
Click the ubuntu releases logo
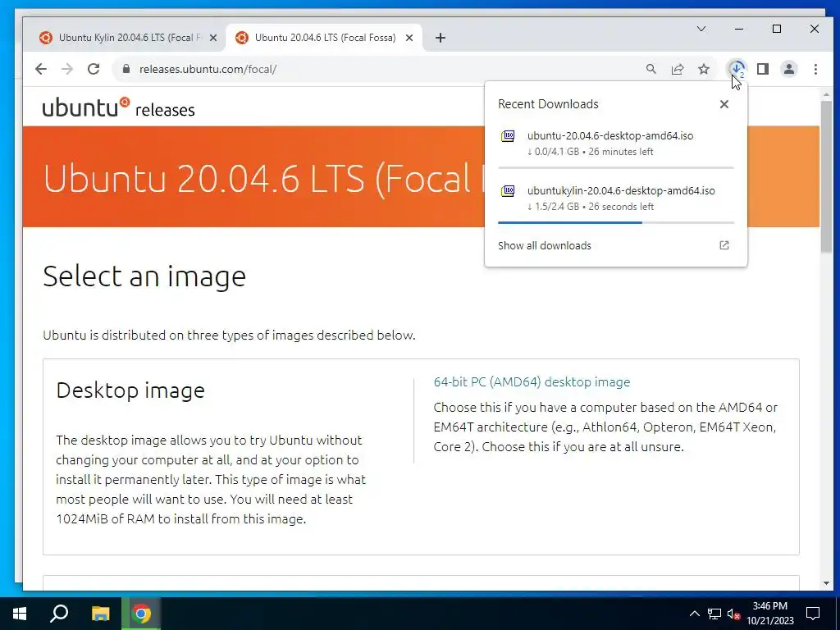118,107
